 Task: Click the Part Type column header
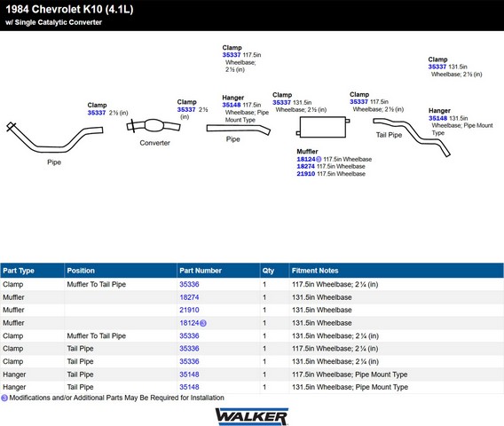[32, 271]
